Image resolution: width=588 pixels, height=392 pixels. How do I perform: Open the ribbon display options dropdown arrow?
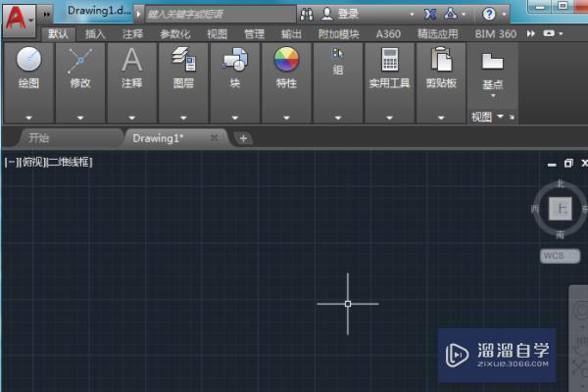[x=561, y=33]
